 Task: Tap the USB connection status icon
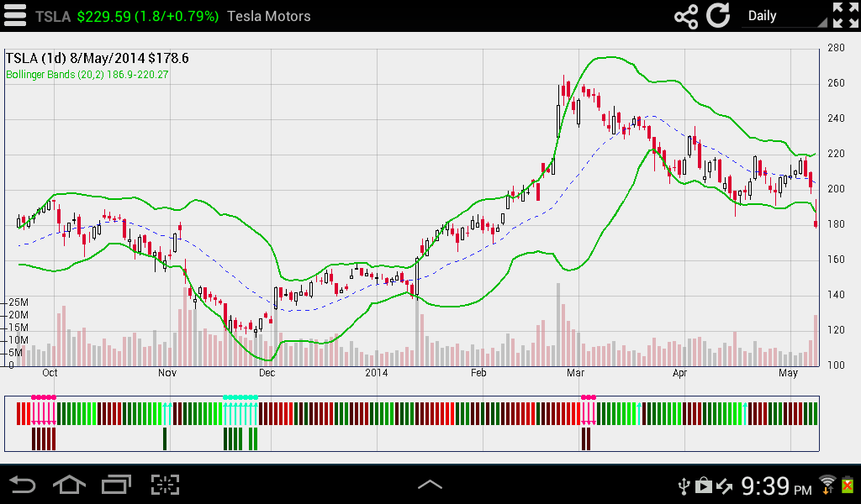[x=684, y=485]
